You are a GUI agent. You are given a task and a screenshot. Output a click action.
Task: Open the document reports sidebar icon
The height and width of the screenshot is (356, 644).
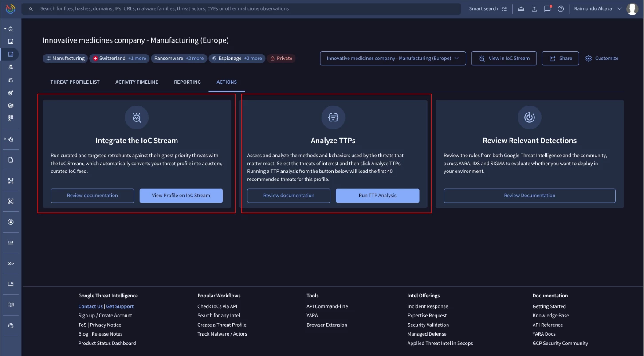tap(11, 160)
